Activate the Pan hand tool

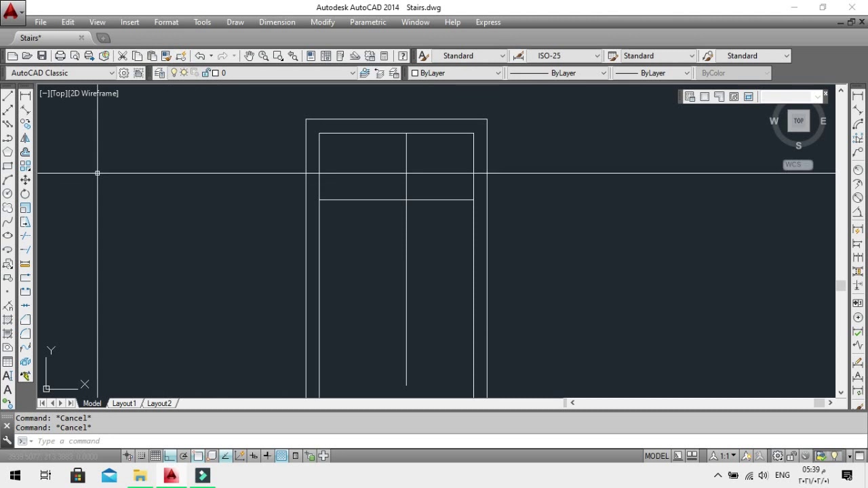[249, 56]
